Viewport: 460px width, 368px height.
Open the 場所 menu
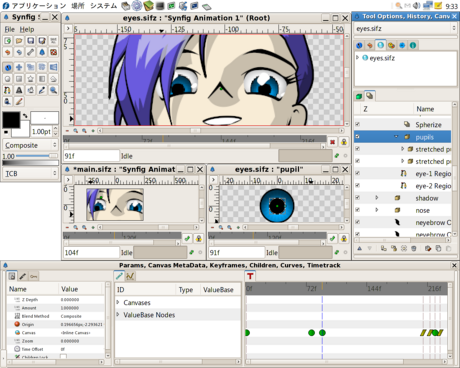pyautogui.click(x=77, y=6)
